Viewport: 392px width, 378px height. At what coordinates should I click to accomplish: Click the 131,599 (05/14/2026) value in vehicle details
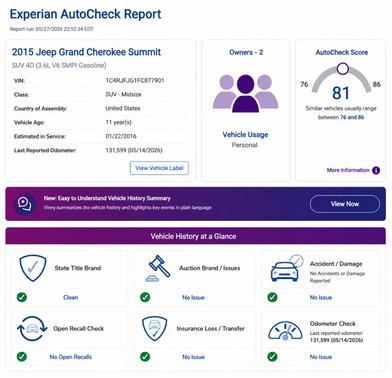134,150
